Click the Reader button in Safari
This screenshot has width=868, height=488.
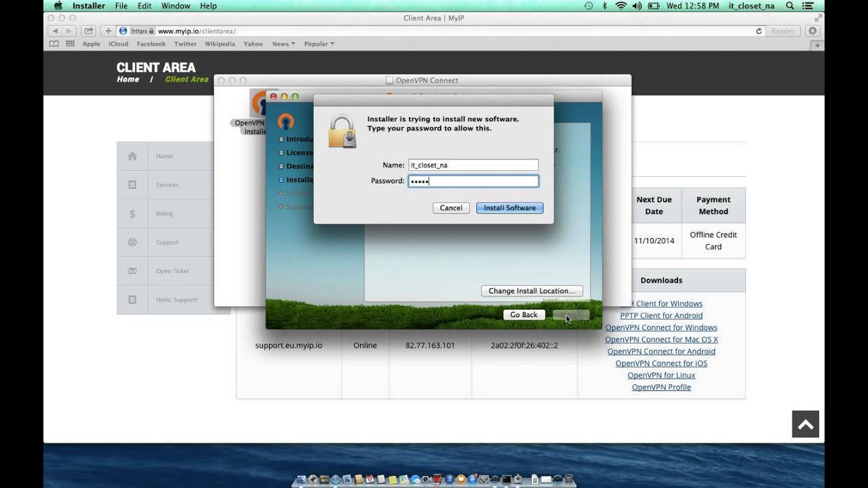pos(783,31)
